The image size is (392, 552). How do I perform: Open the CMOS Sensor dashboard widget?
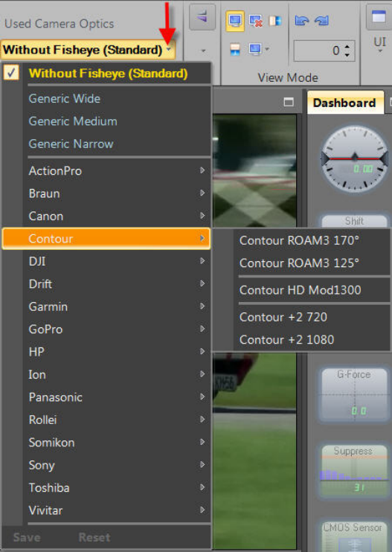click(354, 537)
